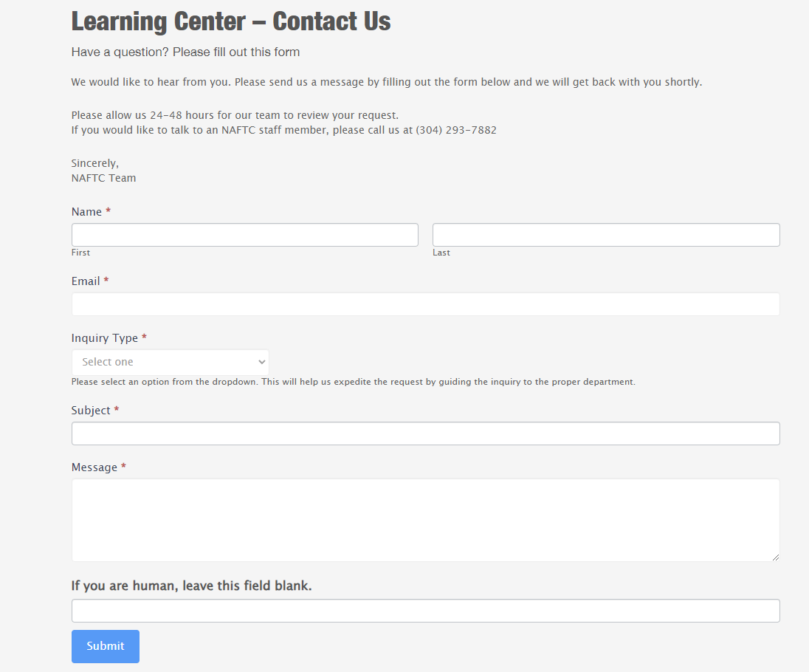Focus the Subject text field
Viewport: 809px width, 672px height.
pos(425,433)
